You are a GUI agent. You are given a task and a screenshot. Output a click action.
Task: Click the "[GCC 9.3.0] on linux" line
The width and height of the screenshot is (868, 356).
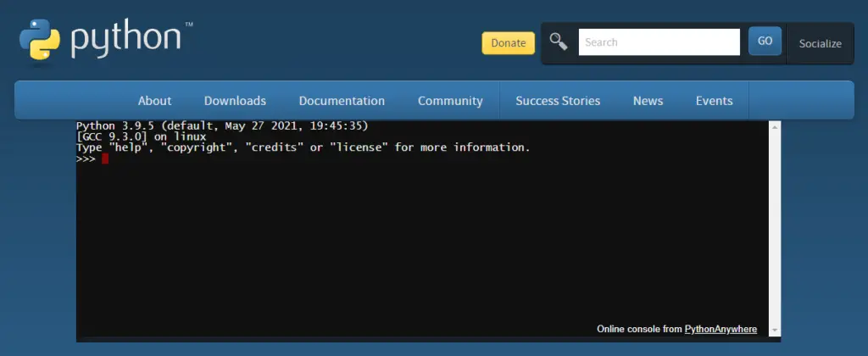pyautogui.click(x=142, y=136)
